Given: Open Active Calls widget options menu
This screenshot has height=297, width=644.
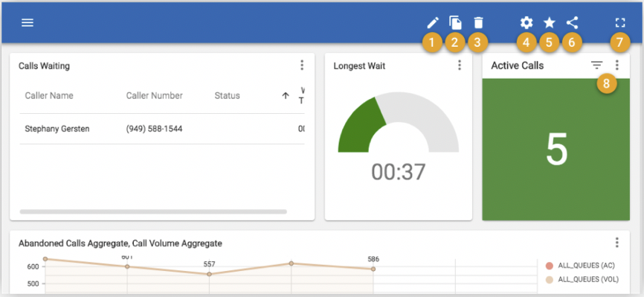Looking at the screenshot, I should 617,65.
